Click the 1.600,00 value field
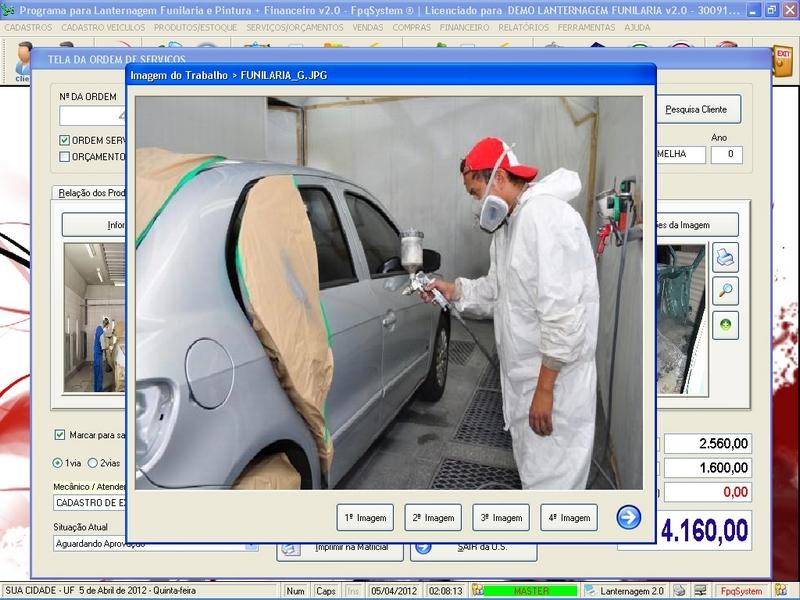Image resolution: width=800 pixels, height=600 pixels. pyautogui.click(x=708, y=468)
